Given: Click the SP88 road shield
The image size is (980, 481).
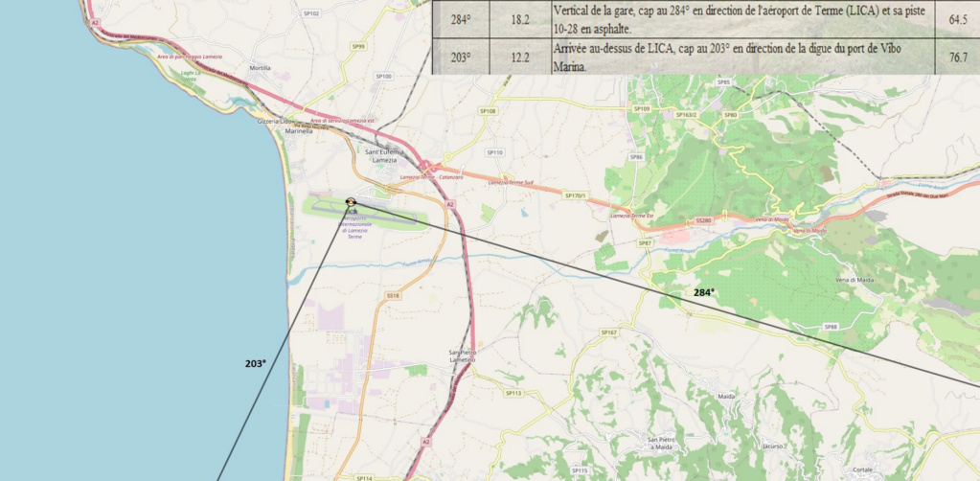Looking at the screenshot, I should (x=831, y=327).
